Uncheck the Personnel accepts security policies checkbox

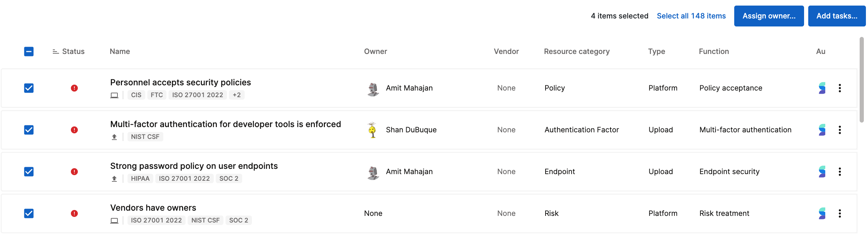tap(29, 88)
